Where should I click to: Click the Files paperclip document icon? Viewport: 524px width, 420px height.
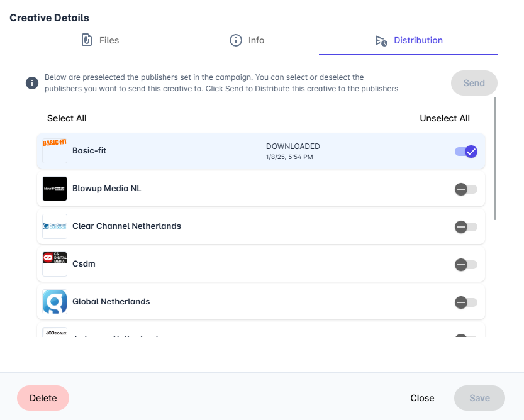pos(87,40)
